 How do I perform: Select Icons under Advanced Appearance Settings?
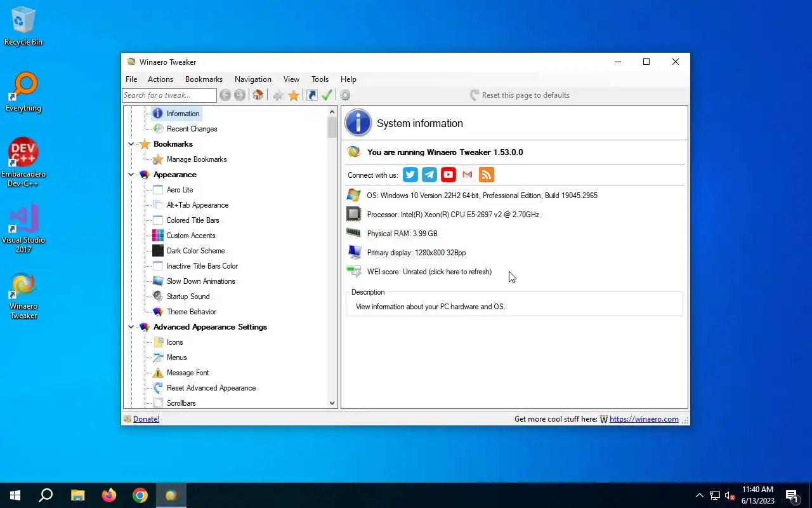click(x=174, y=342)
